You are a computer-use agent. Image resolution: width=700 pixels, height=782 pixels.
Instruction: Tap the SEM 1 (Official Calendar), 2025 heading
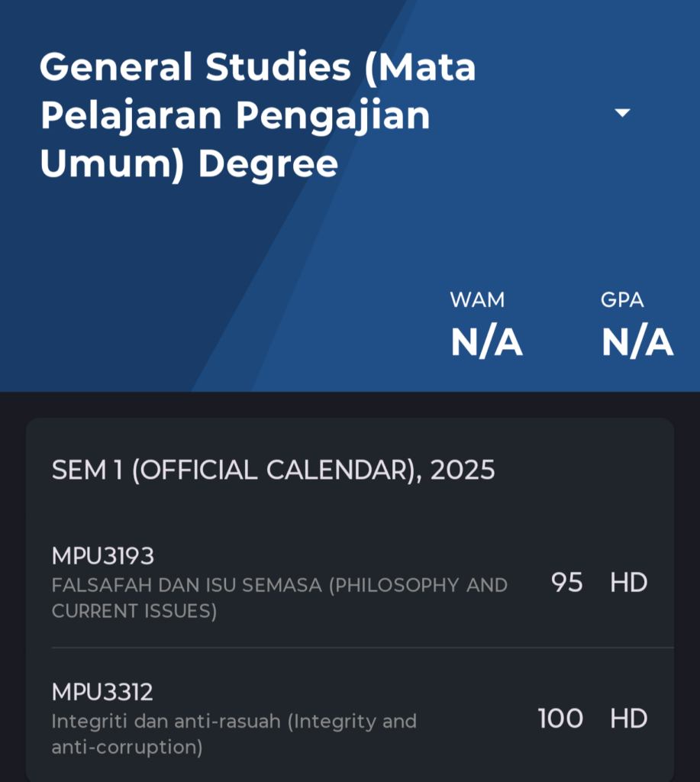(x=273, y=470)
